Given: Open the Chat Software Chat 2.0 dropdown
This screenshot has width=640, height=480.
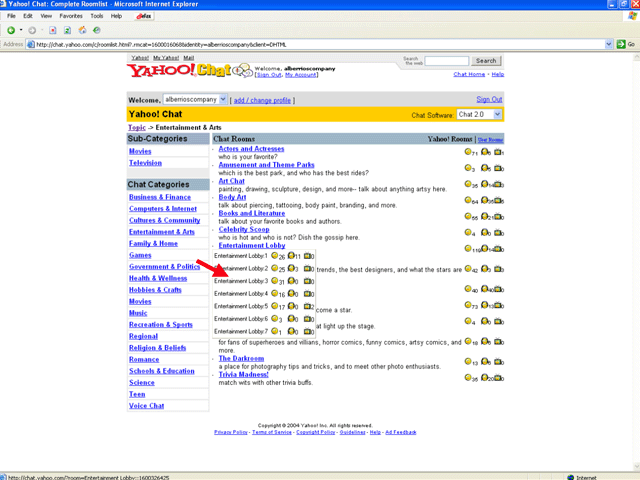Looking at the screenshot, I should tap(498, 115).
